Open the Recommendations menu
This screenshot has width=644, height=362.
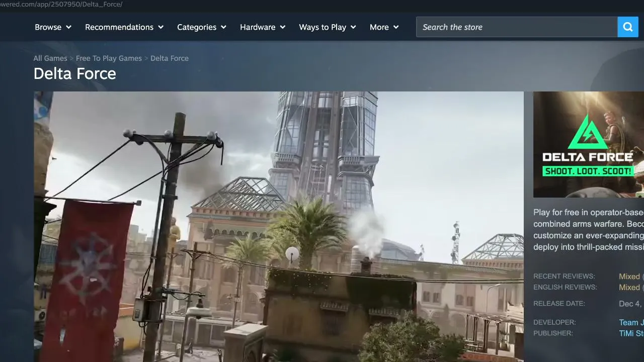coord(124,27)
